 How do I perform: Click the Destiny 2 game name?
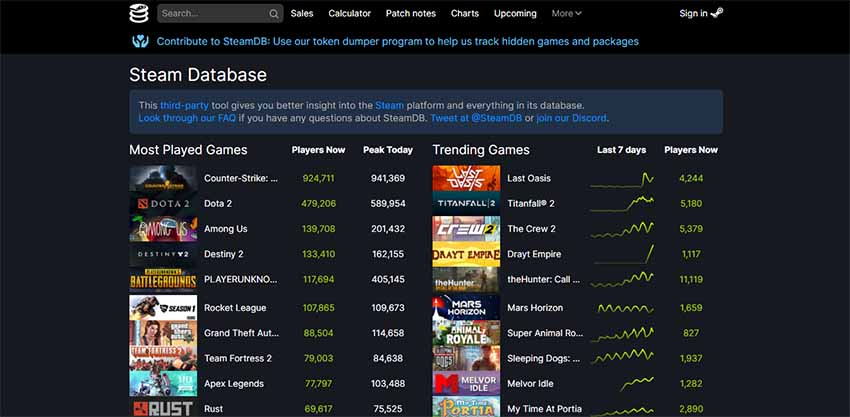pyautogui.click(x=223, y=254)
